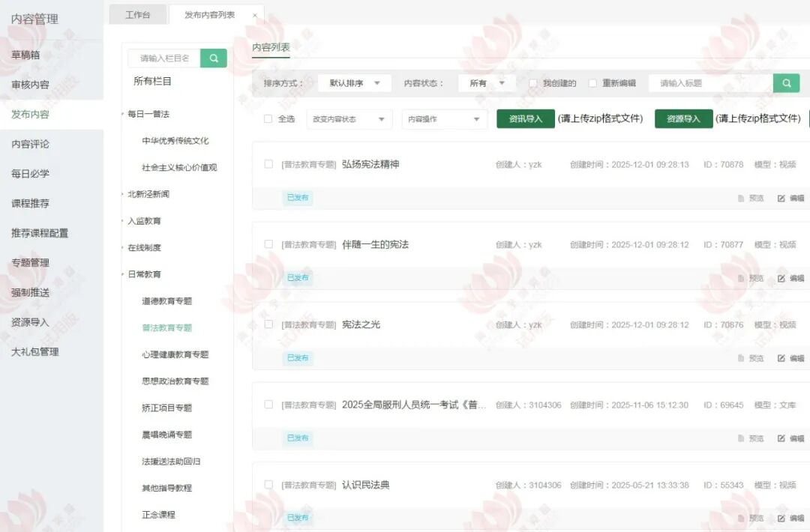Click preview icon for 弘扬宪法精神

pyautogui.click(x=741, y=199)
